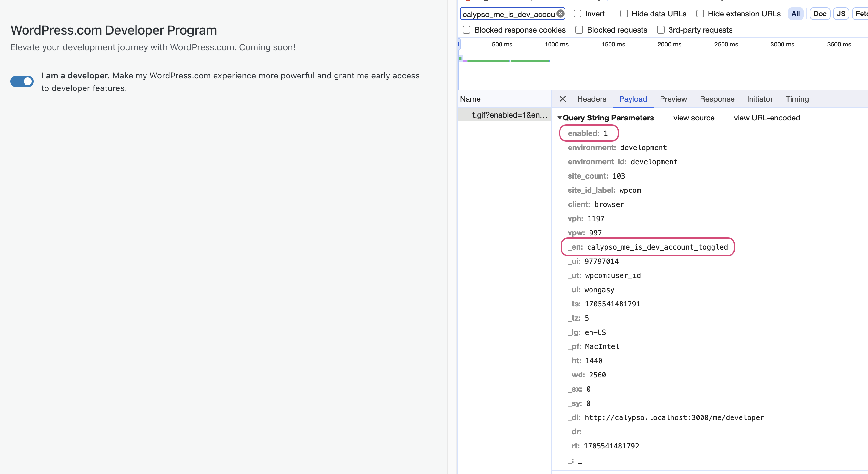Enable Hide data URLs checkbox
The height and width of the screenshot is (474, 868).
(624, 14)
